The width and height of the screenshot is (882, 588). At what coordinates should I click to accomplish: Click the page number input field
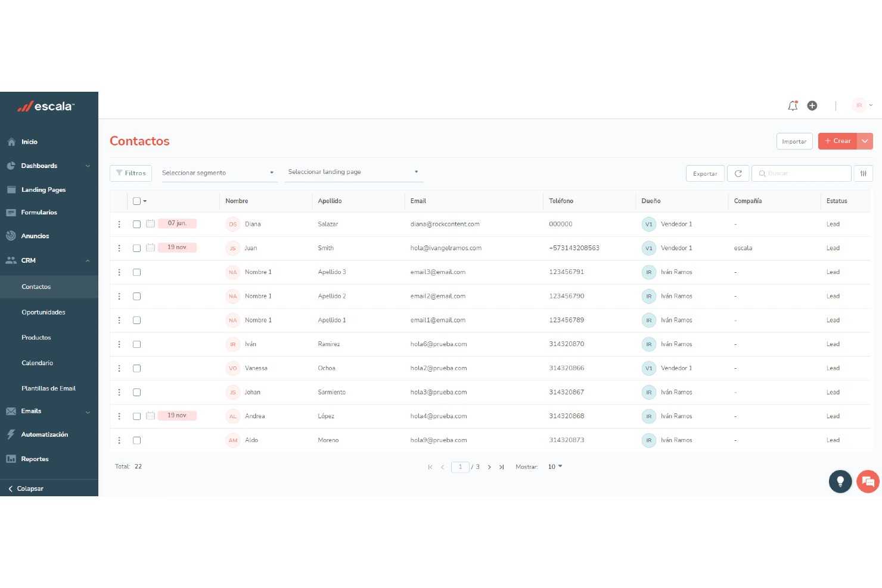tap(460, 466)
